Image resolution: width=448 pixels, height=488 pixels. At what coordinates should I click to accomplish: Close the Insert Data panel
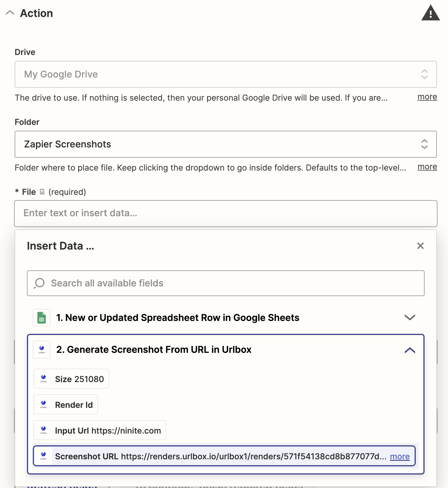[x=420, y=246]
